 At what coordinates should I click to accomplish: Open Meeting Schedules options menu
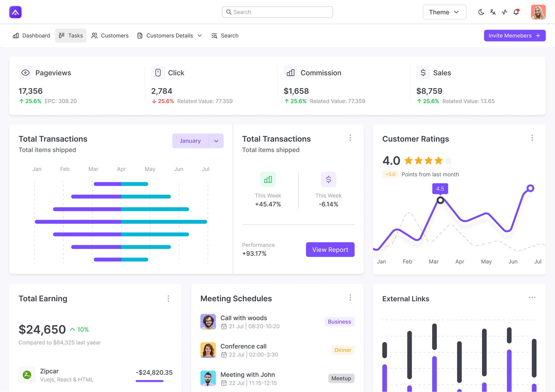click(x=350, y=298)
